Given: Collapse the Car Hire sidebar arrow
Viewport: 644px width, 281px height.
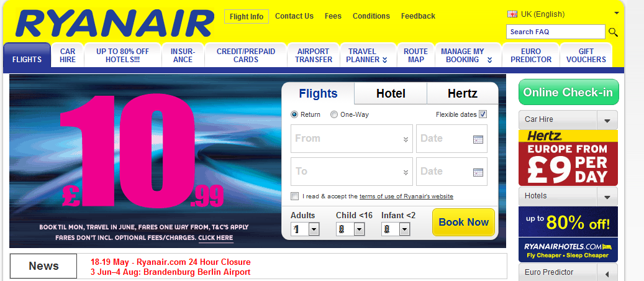Looking at the screenshot, I should coord(607,121).
